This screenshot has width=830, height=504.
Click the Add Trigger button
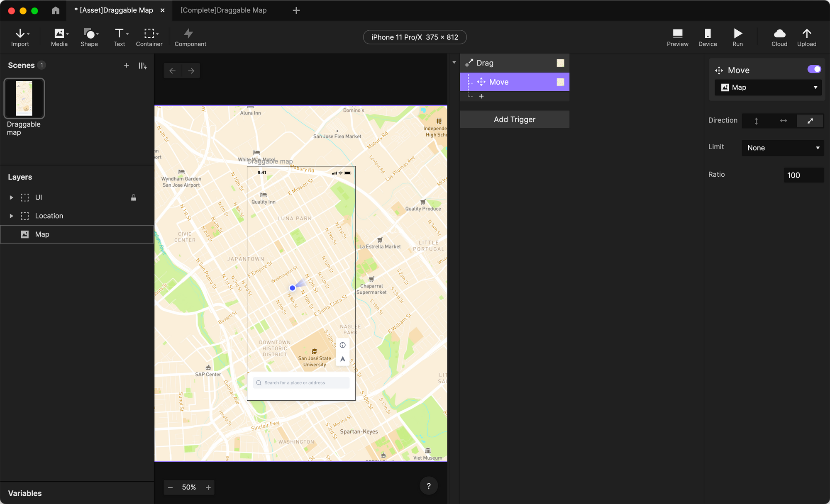tap(514, 119)
